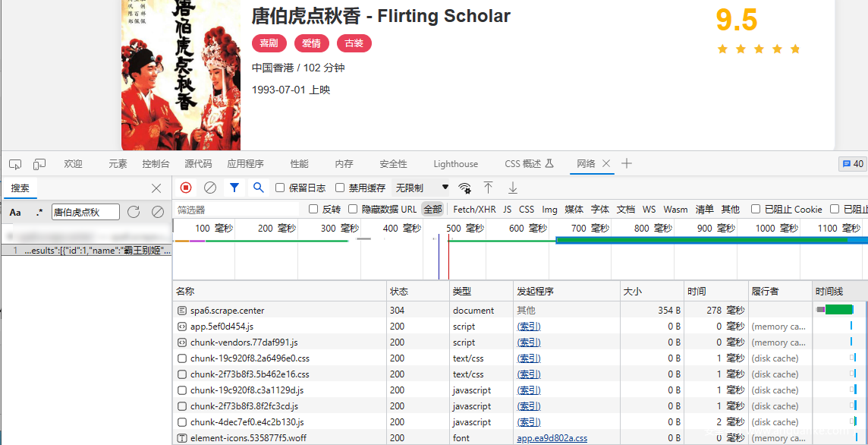The image size is (868, 445).
Task: Enable the 禁用缓存 checkbox
Action: click(x=340, y=188)
